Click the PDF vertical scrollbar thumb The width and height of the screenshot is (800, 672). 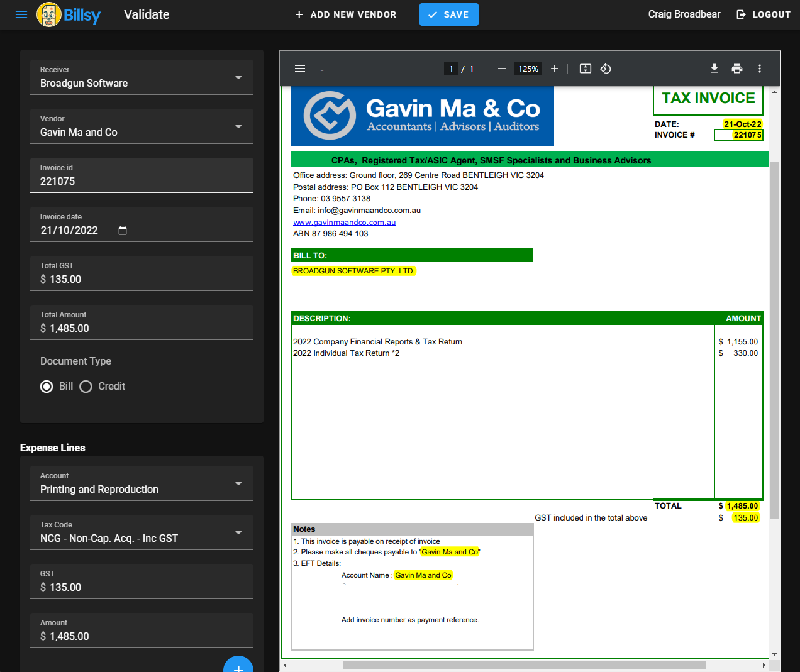[x=774, y=340]
